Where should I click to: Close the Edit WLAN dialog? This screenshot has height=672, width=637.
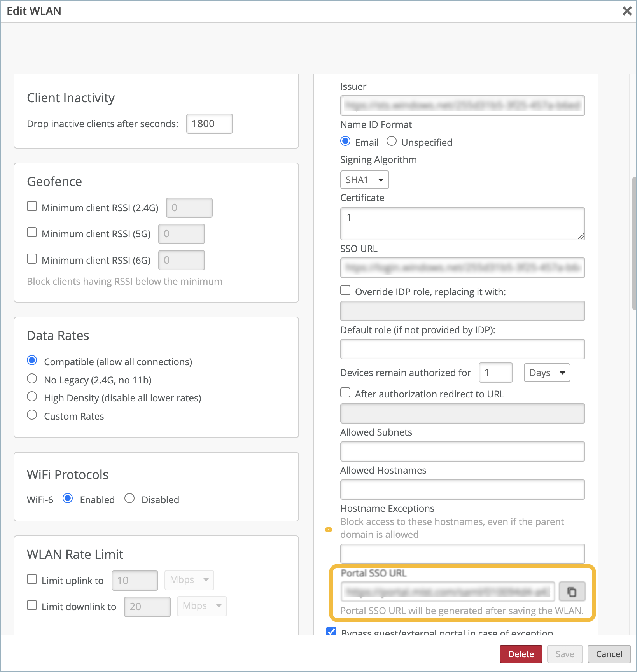(627, 11)
